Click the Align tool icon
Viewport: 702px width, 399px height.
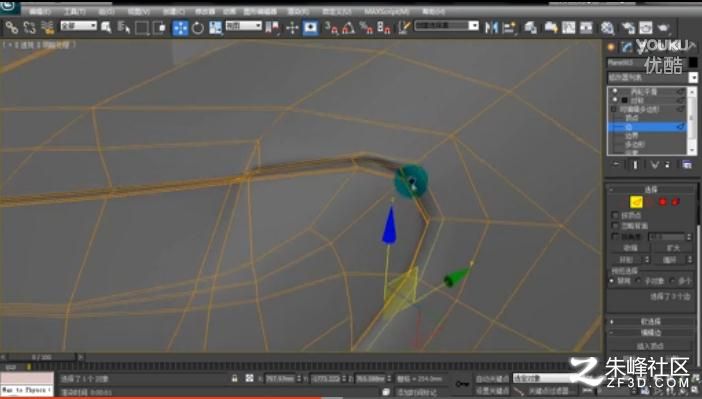tap(509, 28)
